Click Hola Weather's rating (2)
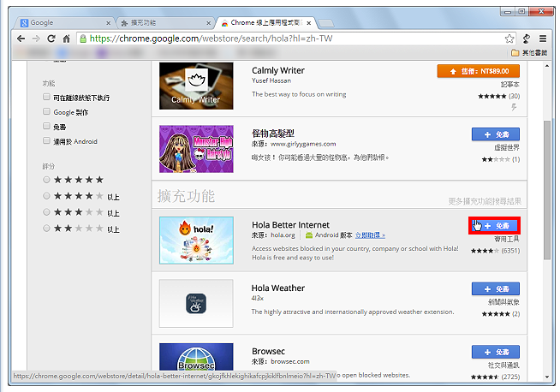This screenshot has width=560, height=392. [501, 314]
